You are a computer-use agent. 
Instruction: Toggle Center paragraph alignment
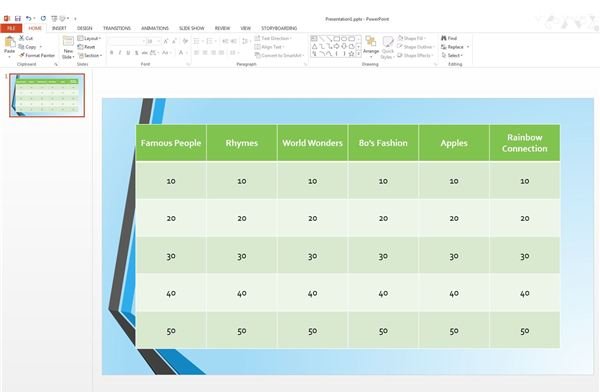pos(205,52)
